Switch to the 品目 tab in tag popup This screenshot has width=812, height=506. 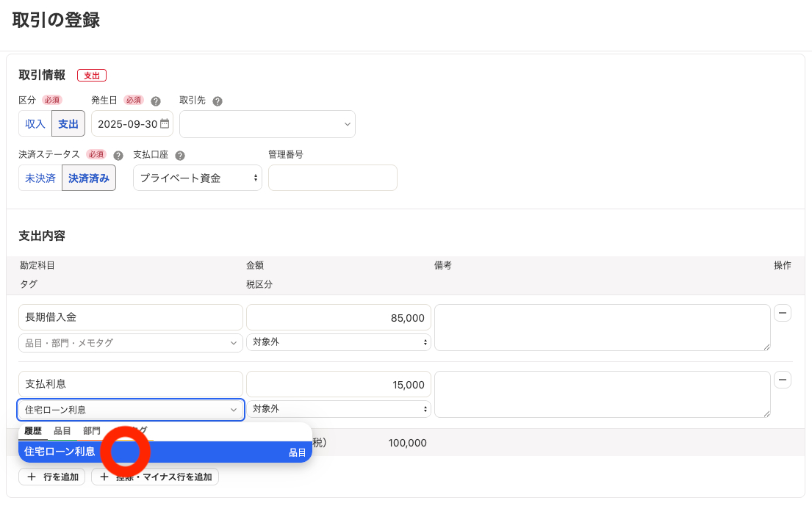tap(62, 431)
